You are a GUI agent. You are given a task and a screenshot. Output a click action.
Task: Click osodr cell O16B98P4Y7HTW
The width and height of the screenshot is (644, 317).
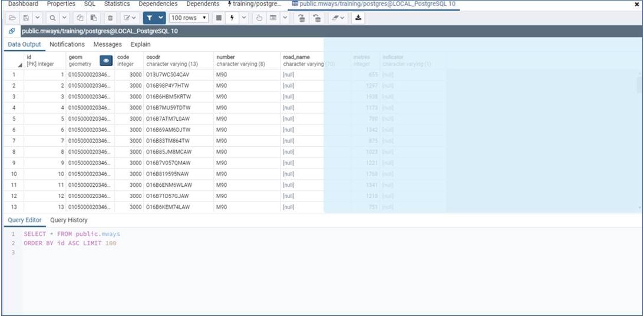179,86
